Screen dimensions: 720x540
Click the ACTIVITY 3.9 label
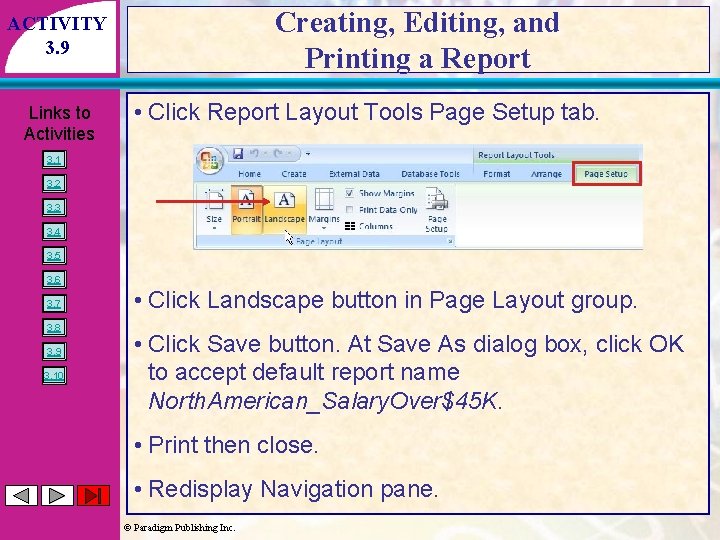(57, 35)
